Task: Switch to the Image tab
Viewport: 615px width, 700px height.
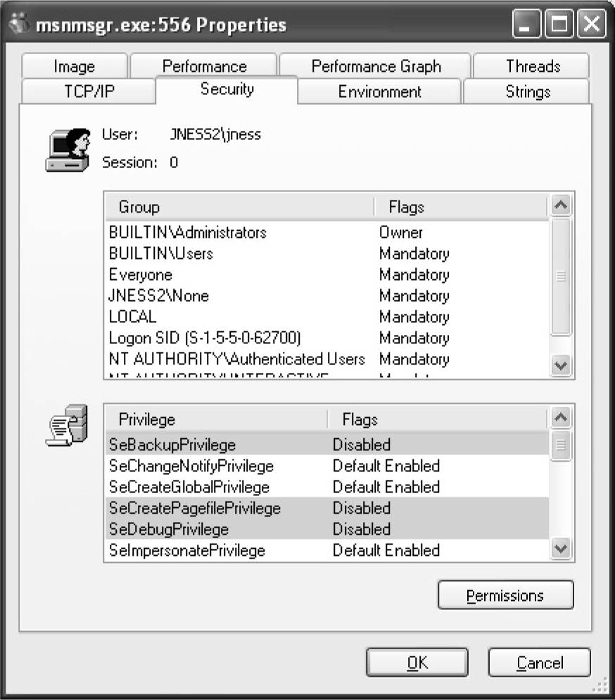Action: [74, 67]
